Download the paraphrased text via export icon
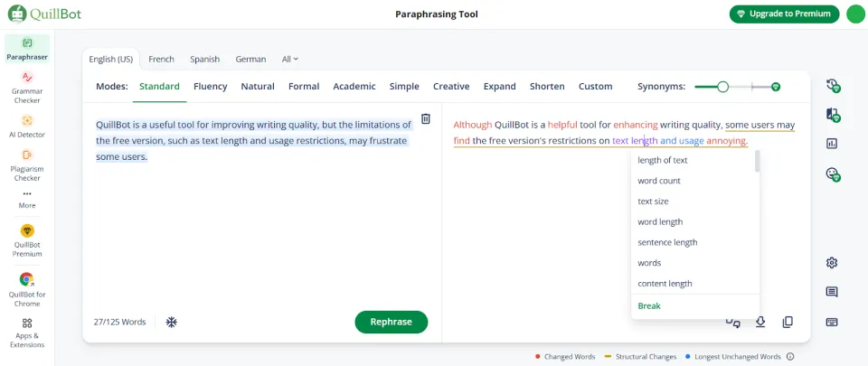 coord(760,322)
